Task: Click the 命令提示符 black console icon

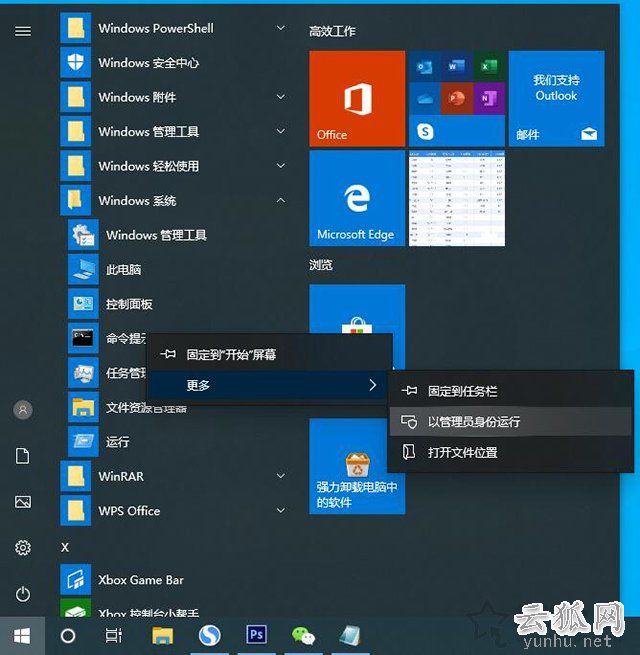Action: (x=83, y=338)
